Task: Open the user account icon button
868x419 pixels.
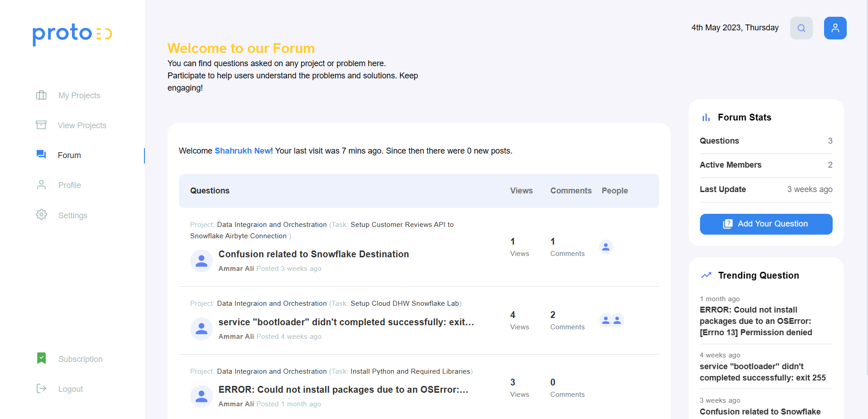Action: click(x=835, y=28)
